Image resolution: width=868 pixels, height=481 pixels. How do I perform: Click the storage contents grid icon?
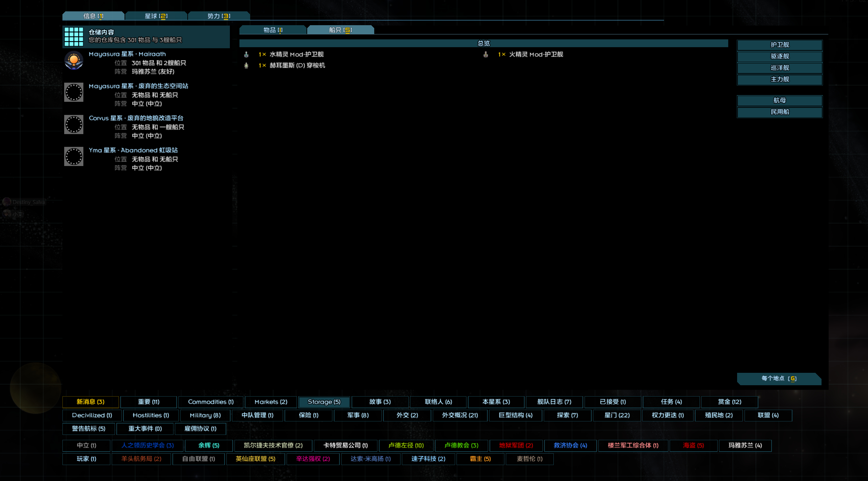point(74,37)
